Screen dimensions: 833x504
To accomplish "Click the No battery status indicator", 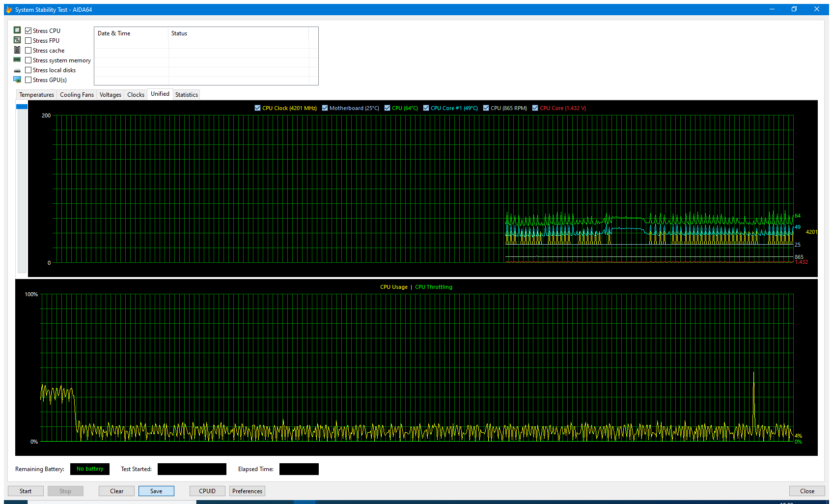I will (x=90, y=469).
